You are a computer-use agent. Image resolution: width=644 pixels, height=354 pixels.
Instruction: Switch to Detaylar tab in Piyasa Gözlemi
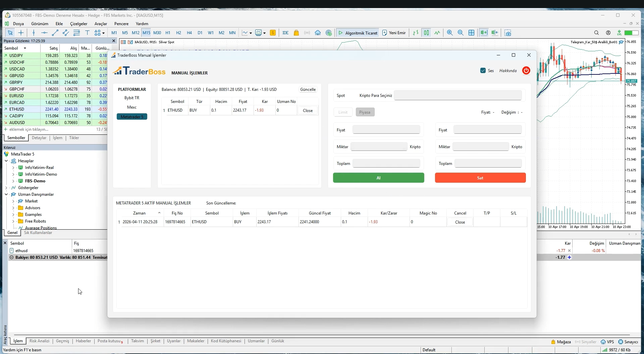(x=39, y=138)
